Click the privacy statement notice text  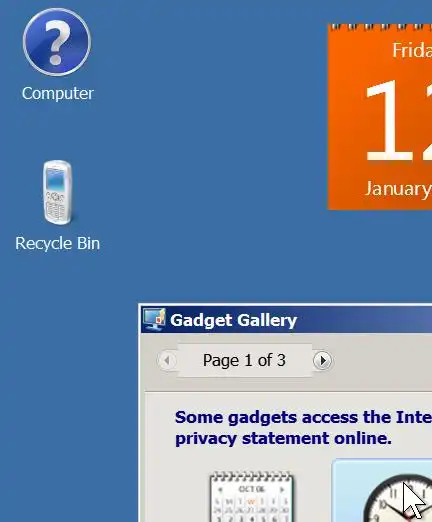[303, 427]
